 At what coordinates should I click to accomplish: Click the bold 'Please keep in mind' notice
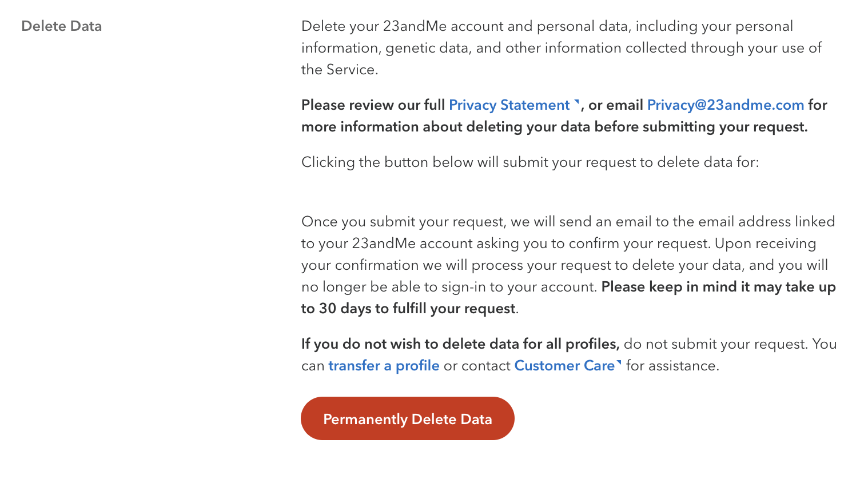[718, 287]
